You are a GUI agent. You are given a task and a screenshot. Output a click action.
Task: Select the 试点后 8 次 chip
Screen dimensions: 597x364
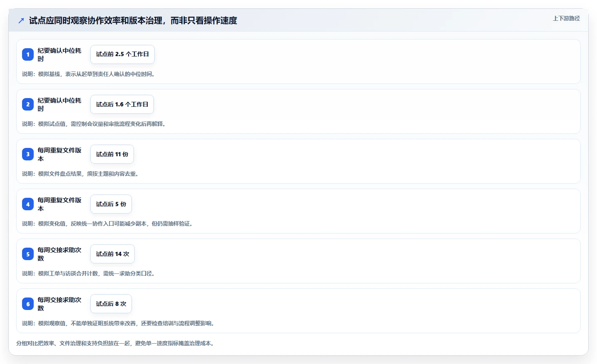pyautogui.click(x=111, y=304)
